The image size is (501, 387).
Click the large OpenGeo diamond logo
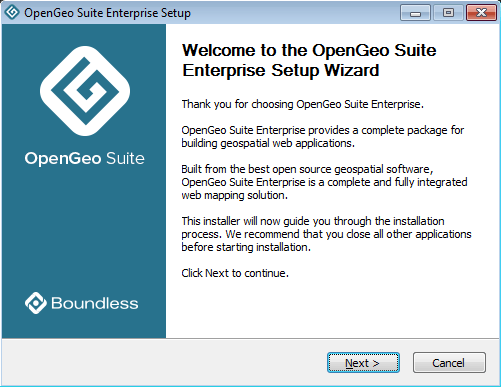click(85, 91)
